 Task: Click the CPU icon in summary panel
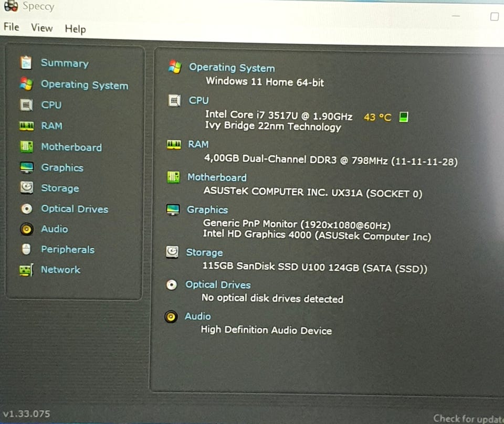pos(174,101)
